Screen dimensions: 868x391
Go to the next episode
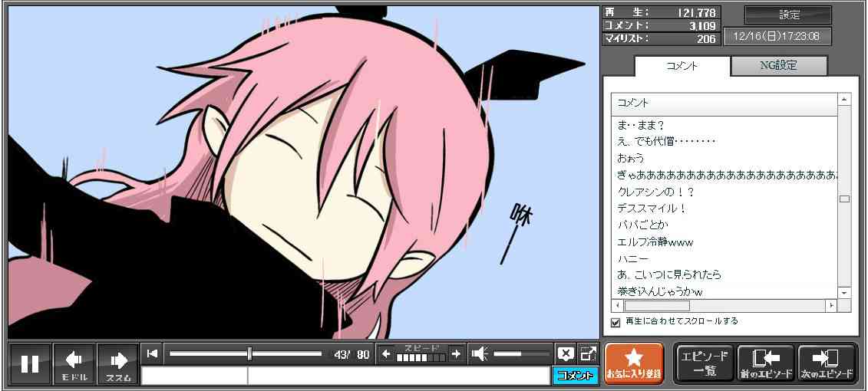pyautogui.click(x=827, y=363)
